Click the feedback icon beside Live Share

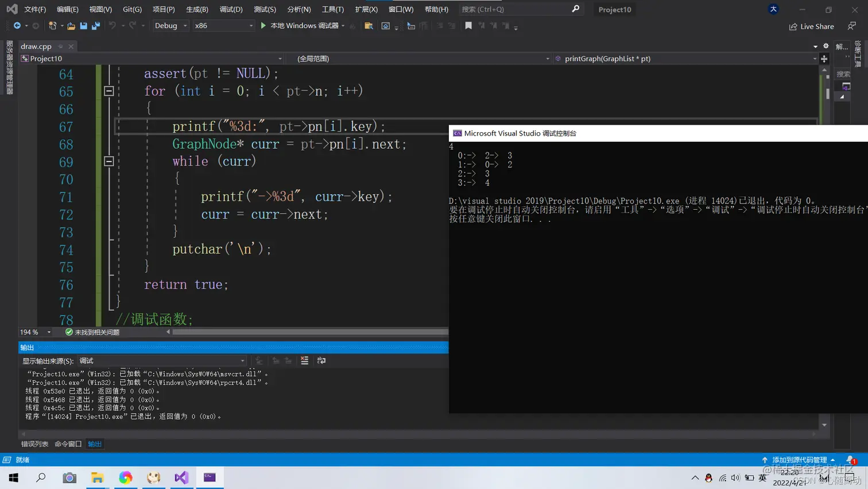tap(852, 26)
